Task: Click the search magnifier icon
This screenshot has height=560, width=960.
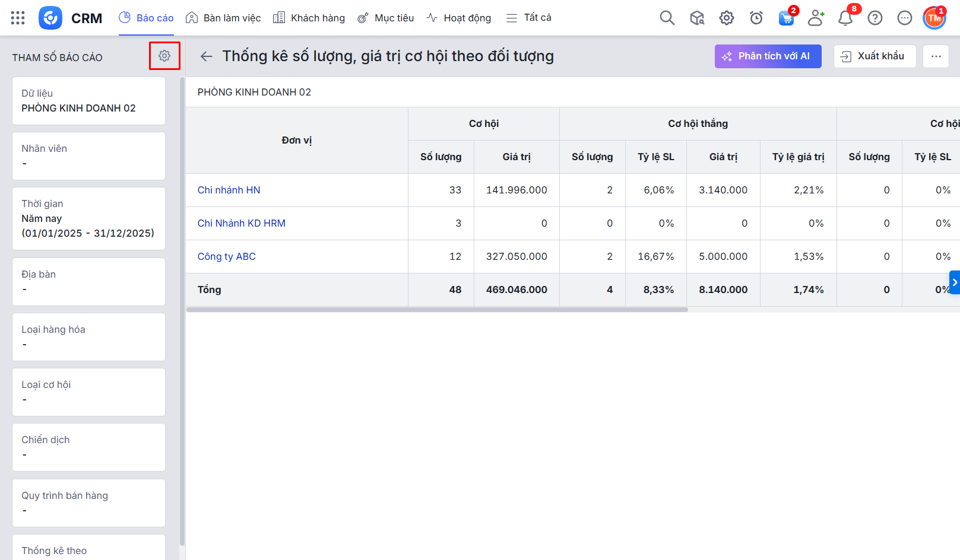Action: point(667,18)
